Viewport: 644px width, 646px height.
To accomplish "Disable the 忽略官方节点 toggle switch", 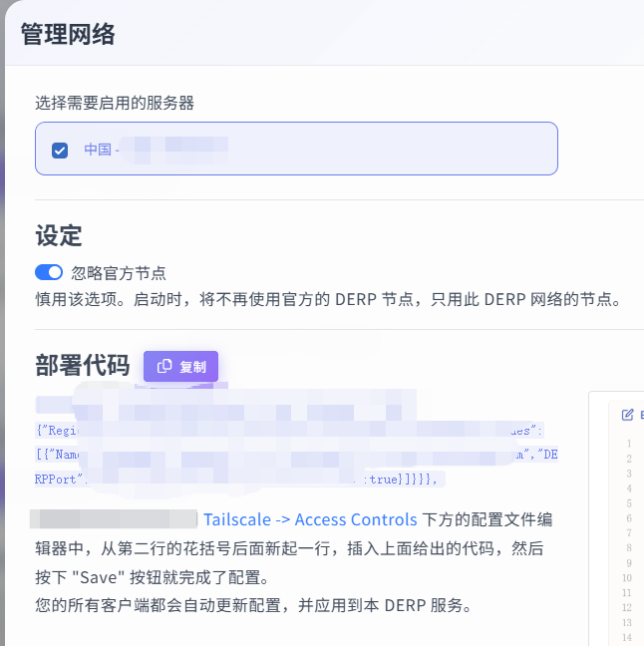I will [49, 272].
